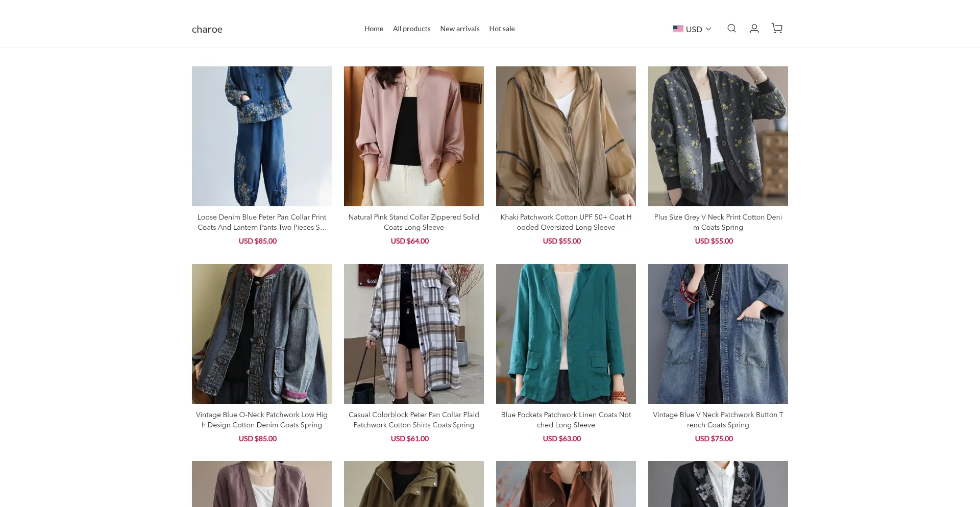Click the US flag currency icon
The height and width of the screenshot is (507, 980).
point(678,29)
